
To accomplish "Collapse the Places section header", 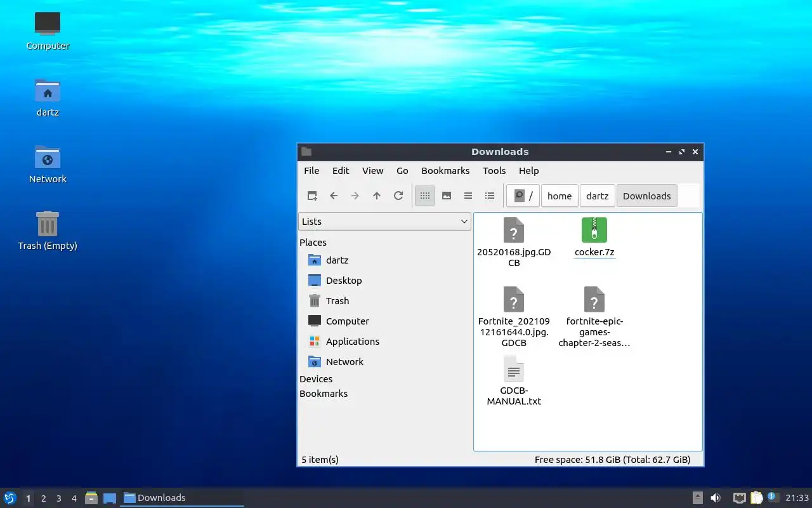I will click(x=313, y=243).
